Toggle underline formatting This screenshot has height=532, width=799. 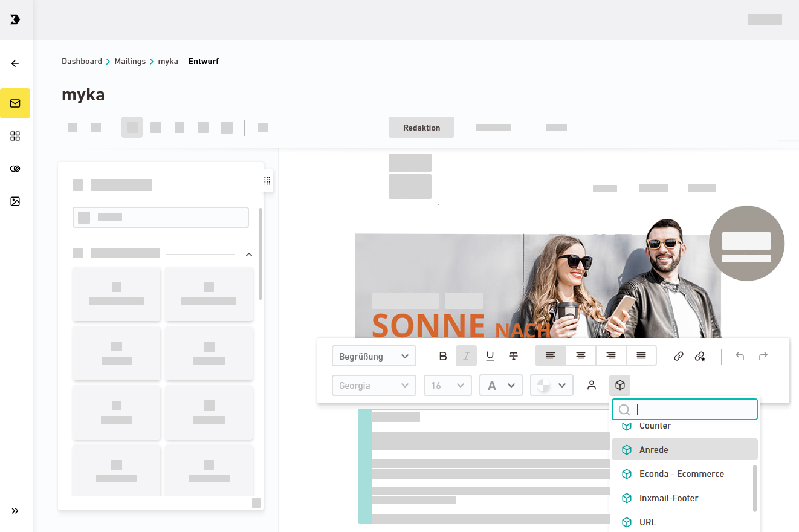(x=490, y=356)
